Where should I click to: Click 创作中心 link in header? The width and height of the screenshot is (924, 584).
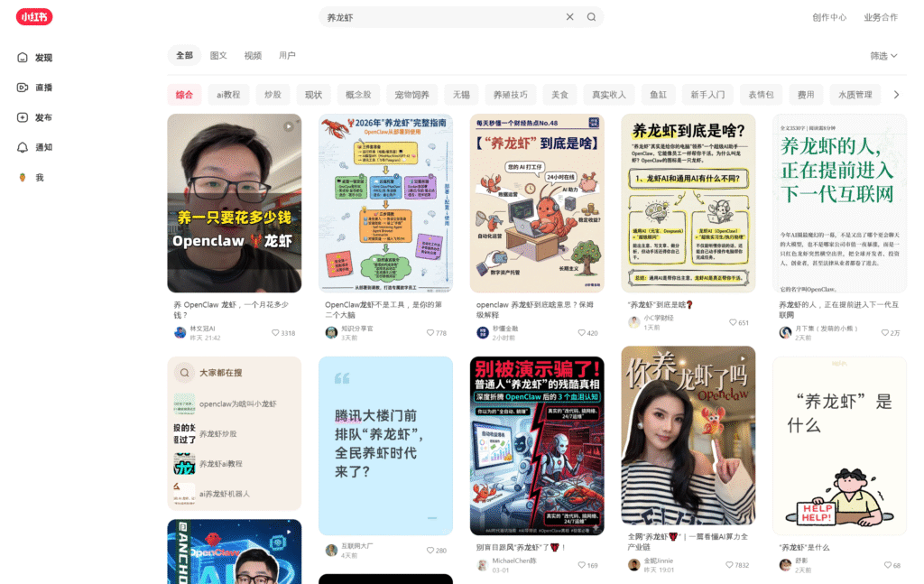pyautogui.click(x=828, y=17)
